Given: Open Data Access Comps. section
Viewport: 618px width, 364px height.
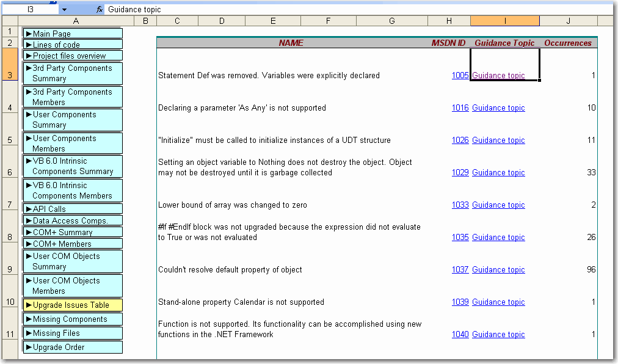Looking at the screenshot, I should (x=72, y=220).
